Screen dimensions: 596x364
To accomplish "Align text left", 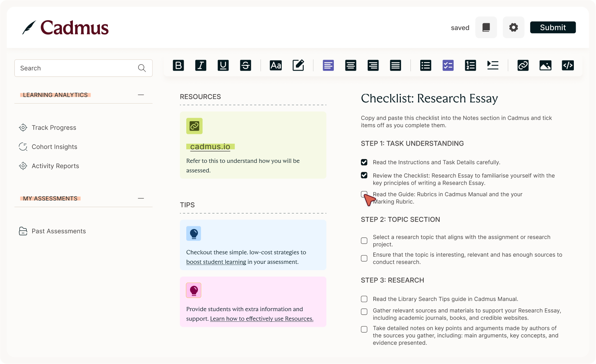I will 328,65.
